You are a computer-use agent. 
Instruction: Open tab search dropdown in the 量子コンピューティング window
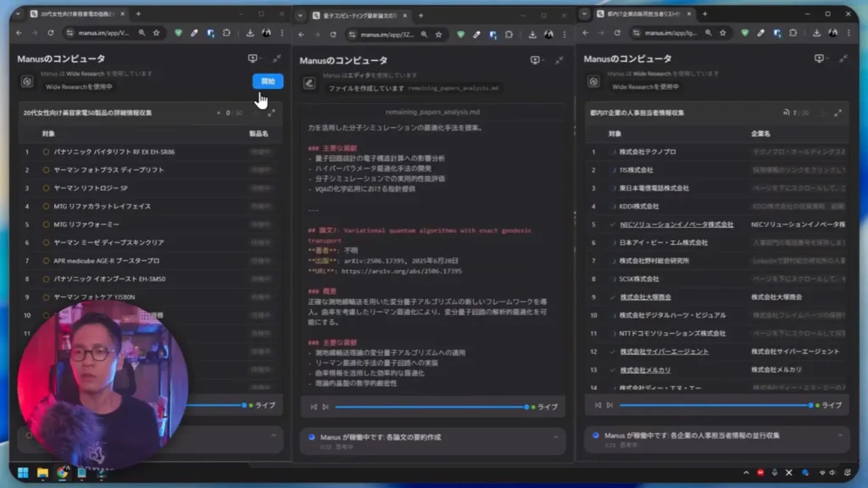(x=300, y=15)
